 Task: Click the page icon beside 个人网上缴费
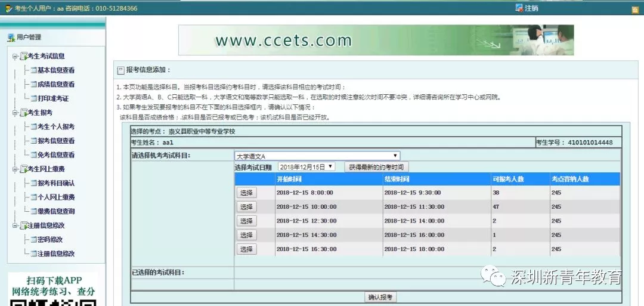(33, 197)
